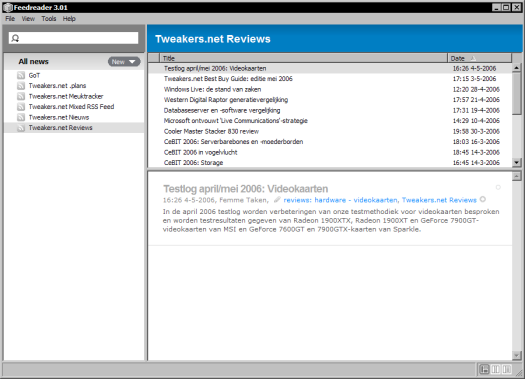Click the preview pane scroll down arrow

[517, 355]
